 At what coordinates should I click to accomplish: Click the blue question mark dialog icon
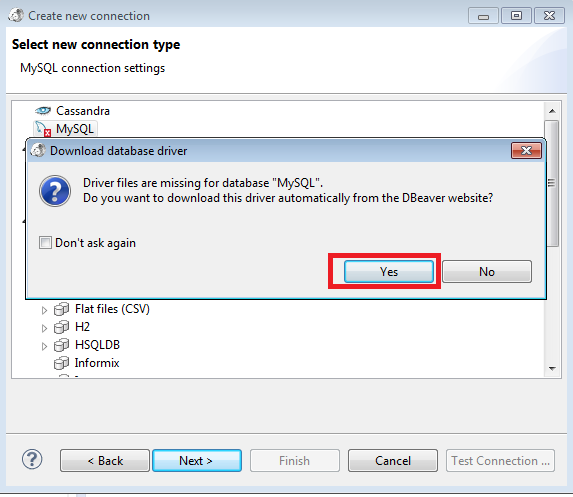tap(55, 191)
